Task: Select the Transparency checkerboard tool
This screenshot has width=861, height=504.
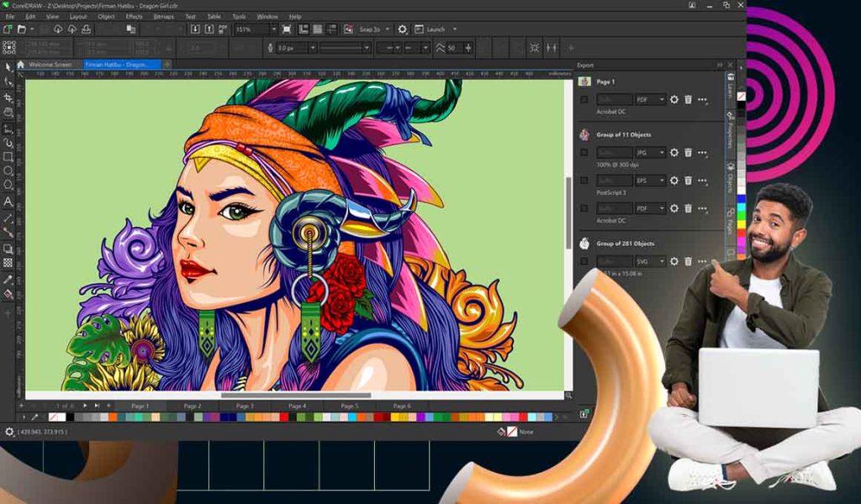Action: [8, 263]
